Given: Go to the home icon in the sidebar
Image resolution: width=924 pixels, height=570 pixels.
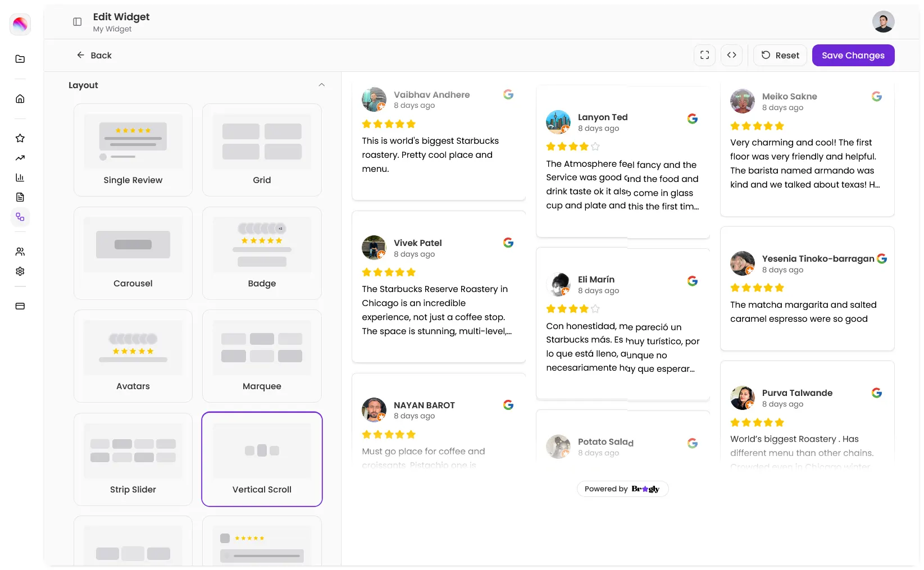Looking at the screenshot, I should [20, 99].
